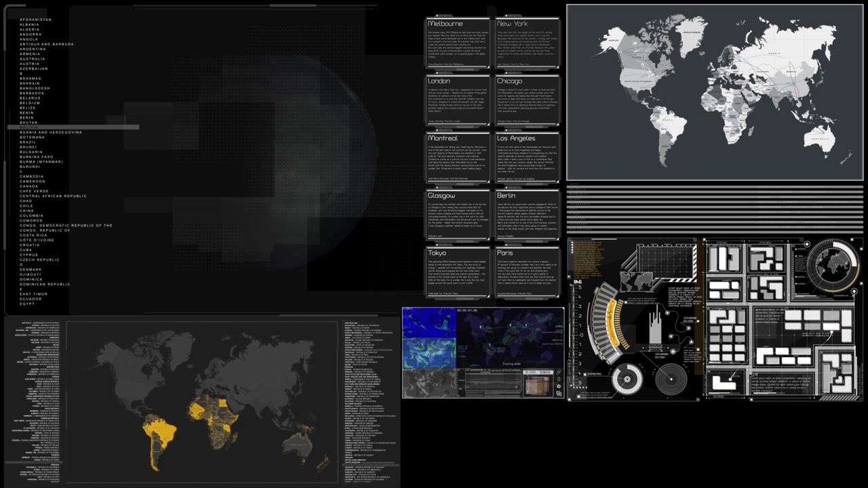Click the highlighted row in country list
Screen dimensions: 868x488
click(73, 127)
